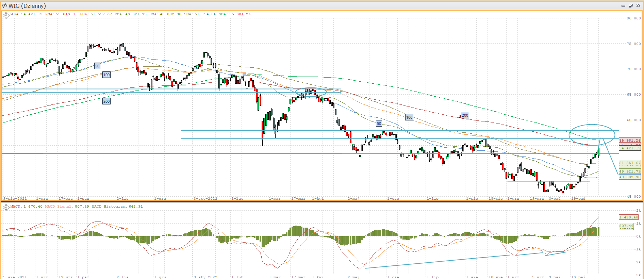This screenshot has width=644, height=279.
Task: Click the 200 average label near October 2021
Action: (x=106, y=101)
